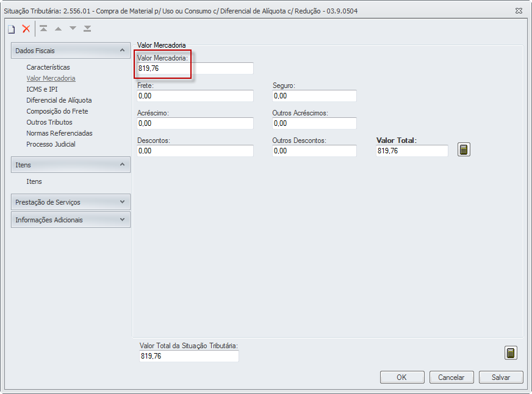Click the move-to-last arrow icon
This screenshot has width=532, height=394.
point(87,29)
